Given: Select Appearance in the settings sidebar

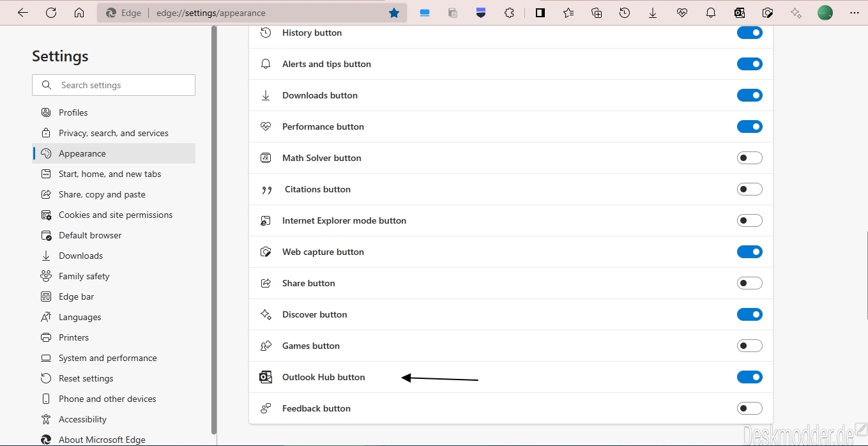Looking at the screenshot, I should coord(114,153).
